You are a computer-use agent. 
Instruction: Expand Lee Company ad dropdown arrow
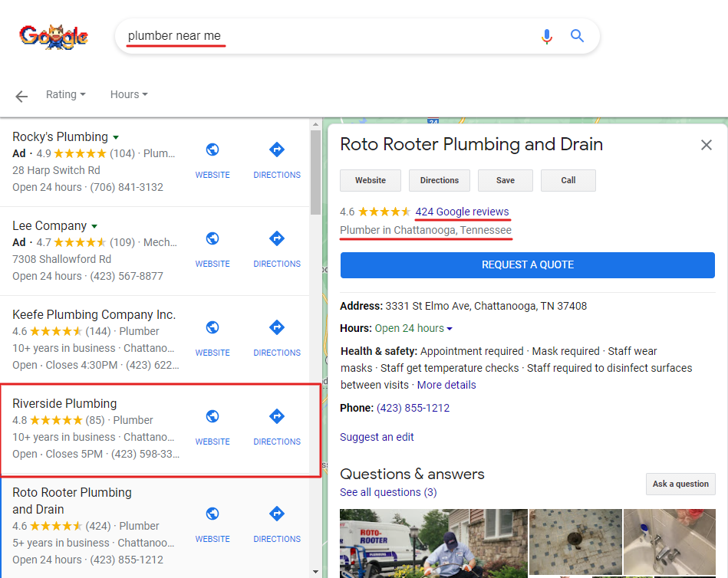point(94,226)
